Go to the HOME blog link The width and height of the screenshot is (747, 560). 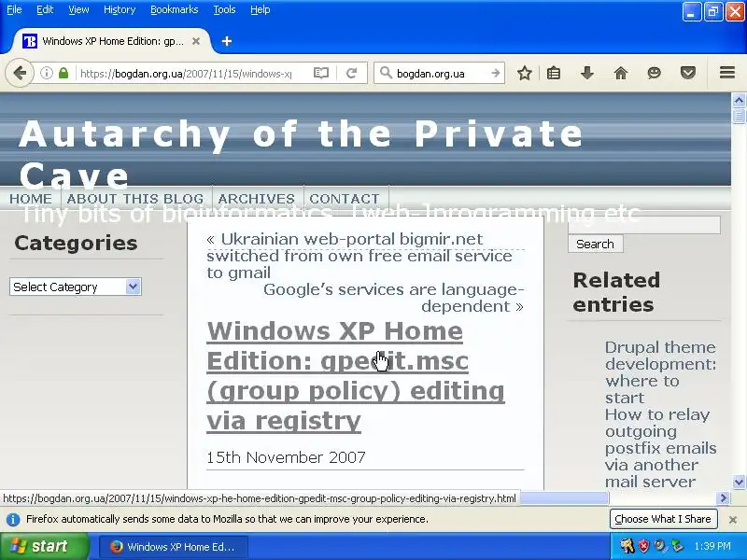click(31, 199)
